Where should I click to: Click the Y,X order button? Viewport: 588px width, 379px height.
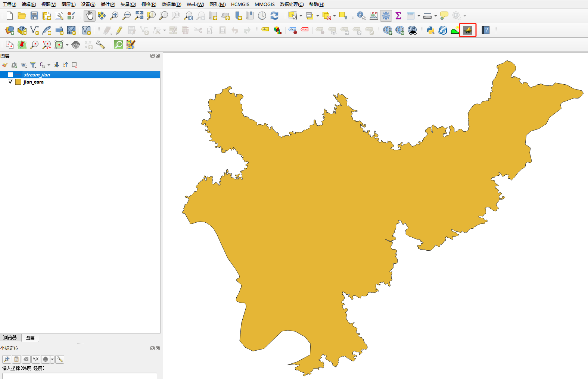(36, 359)
